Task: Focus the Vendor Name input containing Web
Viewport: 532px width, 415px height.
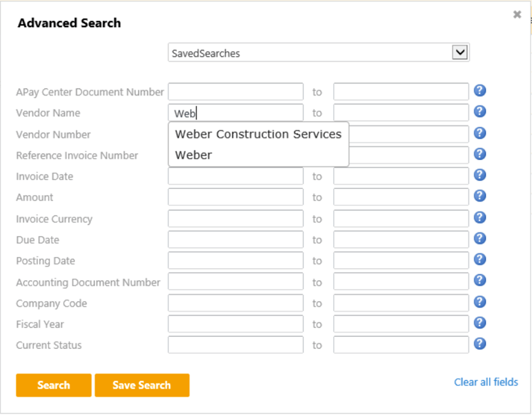Action: click(235, 113)
